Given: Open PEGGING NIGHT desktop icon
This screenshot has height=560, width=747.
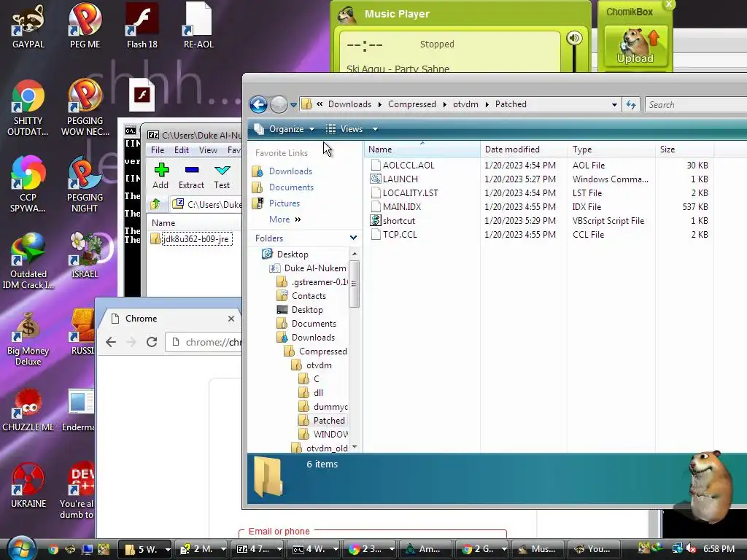Looking at the screenshot, I should tap(85, 184).
